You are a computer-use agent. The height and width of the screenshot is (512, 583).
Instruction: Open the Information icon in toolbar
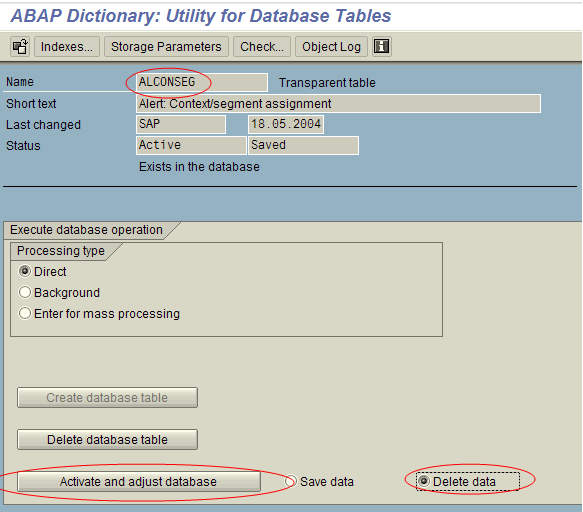tap(381, 46)
